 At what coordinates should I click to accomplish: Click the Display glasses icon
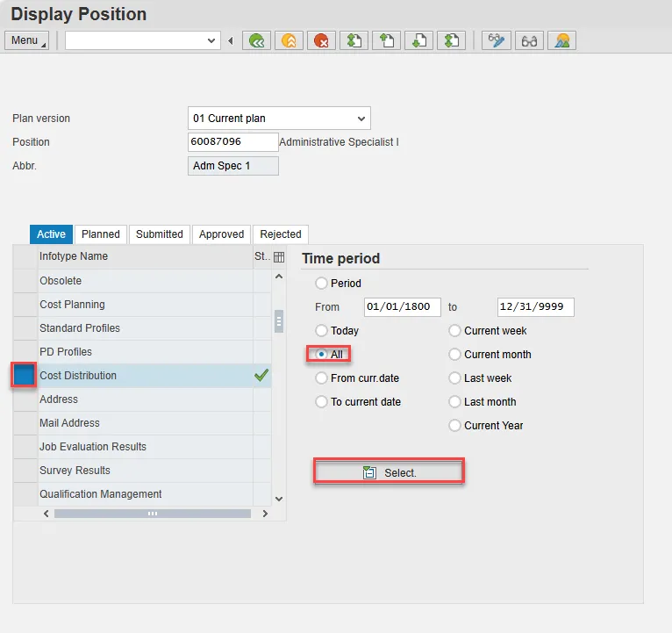tap(529, 40)
